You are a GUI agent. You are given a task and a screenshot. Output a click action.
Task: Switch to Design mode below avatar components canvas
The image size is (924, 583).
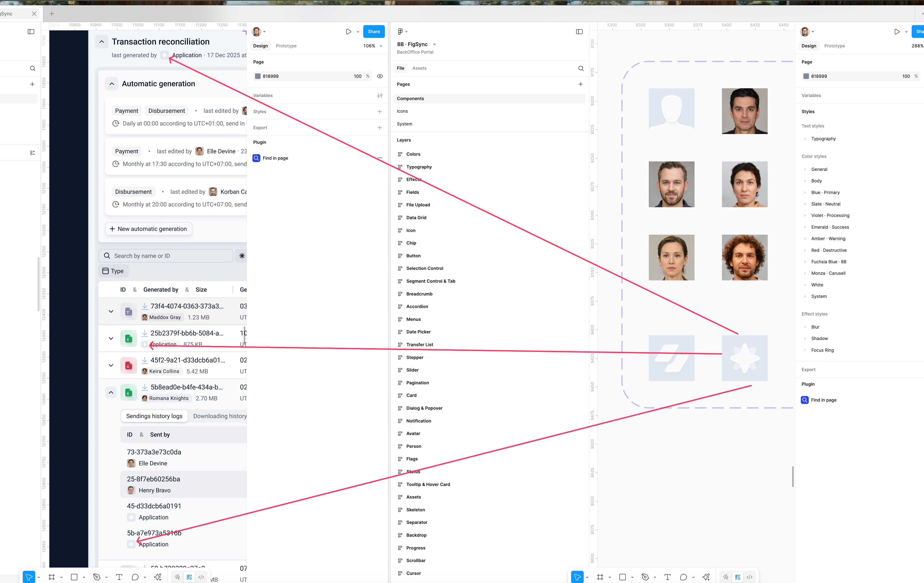pyautogui.click(x=738, y=577)
